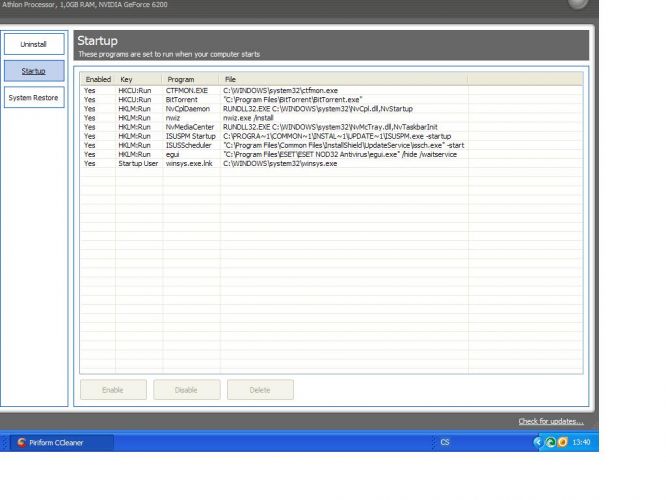Expand hidden tray icons arrow

click(537, 442)
